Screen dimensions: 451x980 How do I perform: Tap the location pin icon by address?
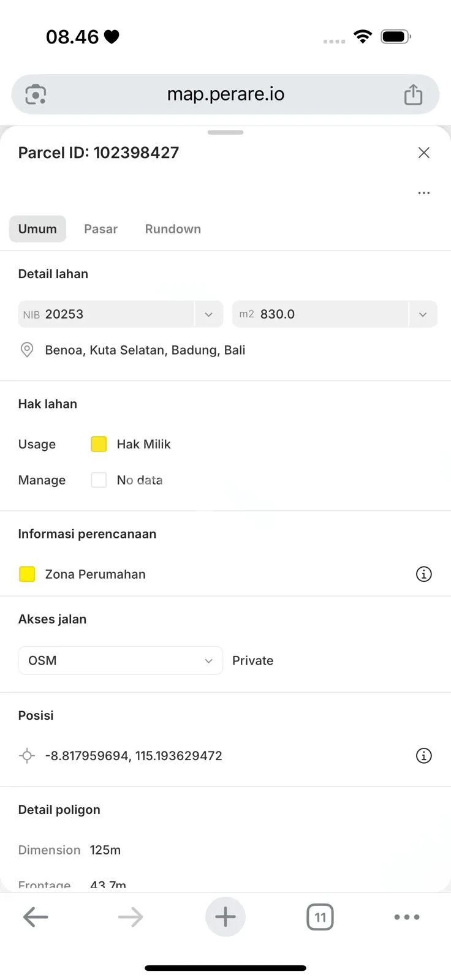(27, 350)
